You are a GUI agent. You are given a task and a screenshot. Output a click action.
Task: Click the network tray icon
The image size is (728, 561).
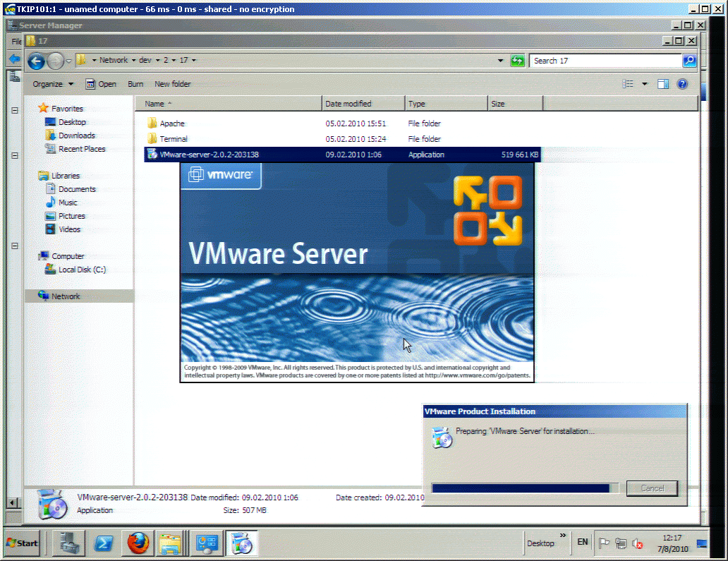[620, 543]
